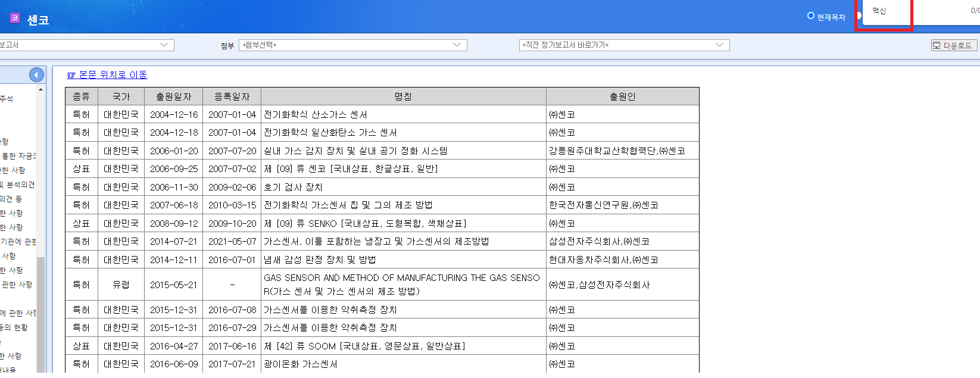Click the 등록일자 column header
This screenshot has width=980, height=378.
tap(232, 96)
